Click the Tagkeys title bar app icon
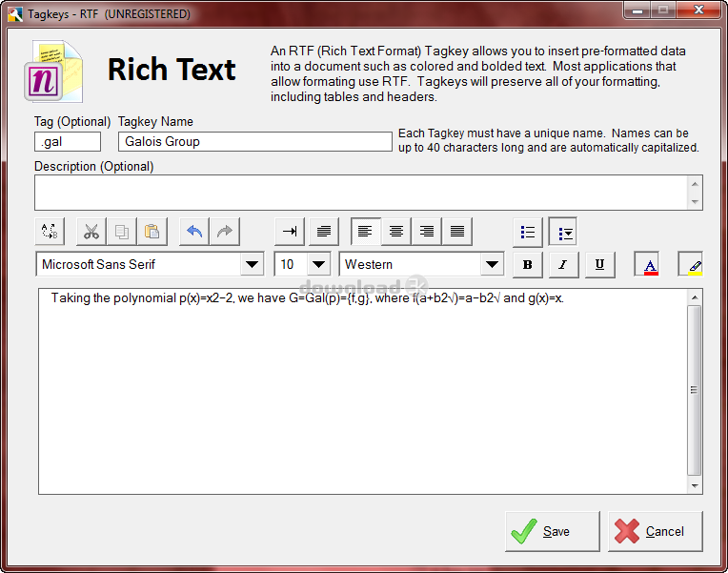This screenshot has height=573, width=728. click(15, 14)
